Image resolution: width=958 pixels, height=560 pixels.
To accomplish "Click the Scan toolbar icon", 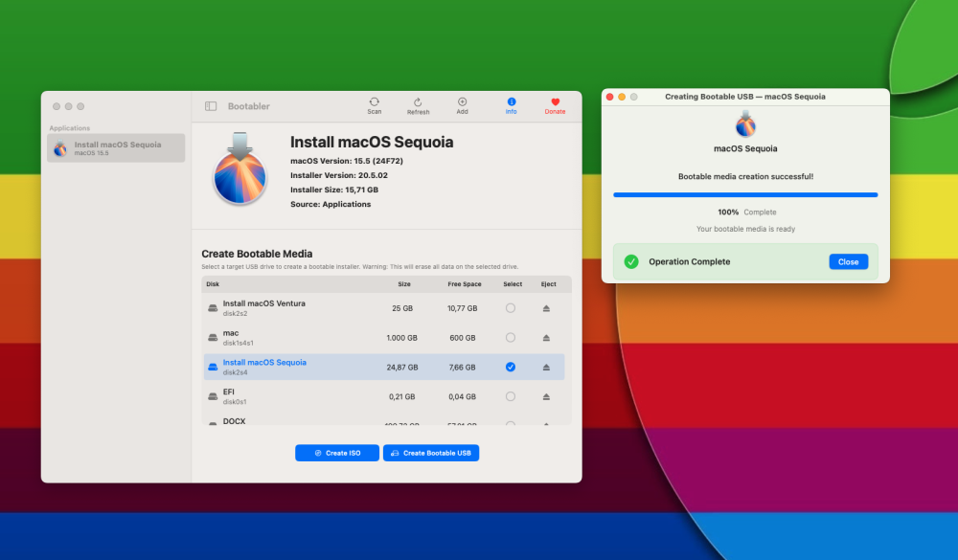I will pos(375,105).
